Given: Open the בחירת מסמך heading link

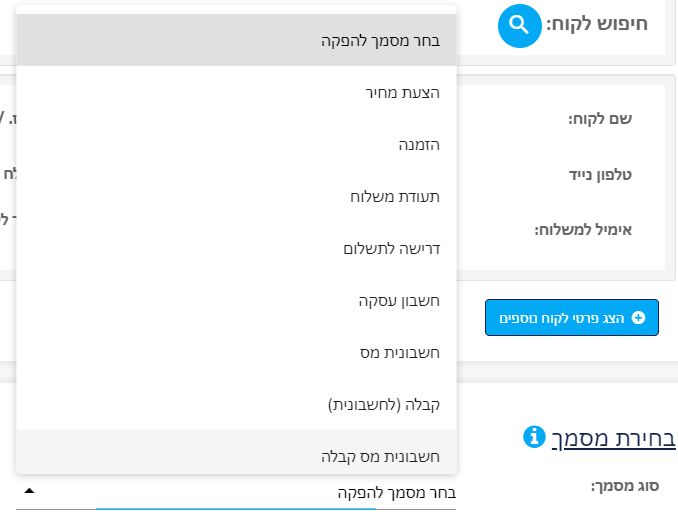Looking at the screenshot, I should click(x=613, y=438).
